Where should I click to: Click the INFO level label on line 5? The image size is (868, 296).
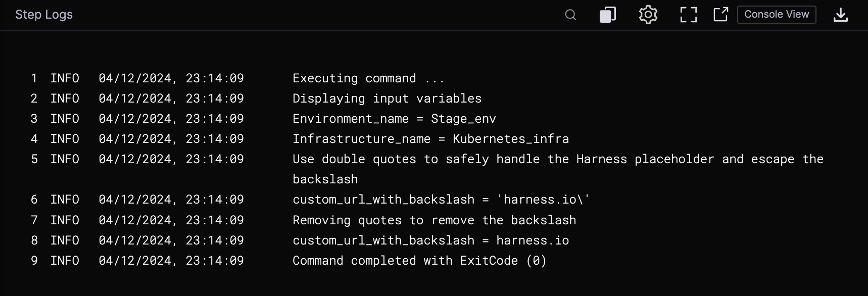65,159
